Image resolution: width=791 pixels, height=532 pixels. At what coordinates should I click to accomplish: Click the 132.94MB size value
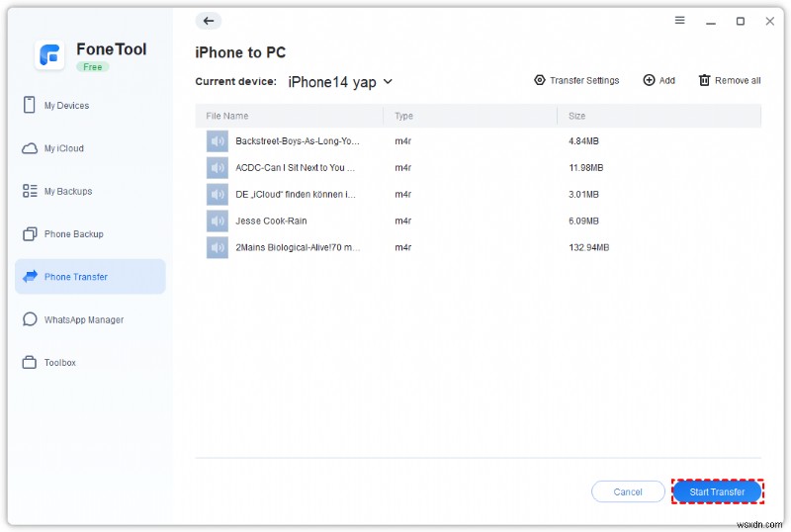[588, 247]
